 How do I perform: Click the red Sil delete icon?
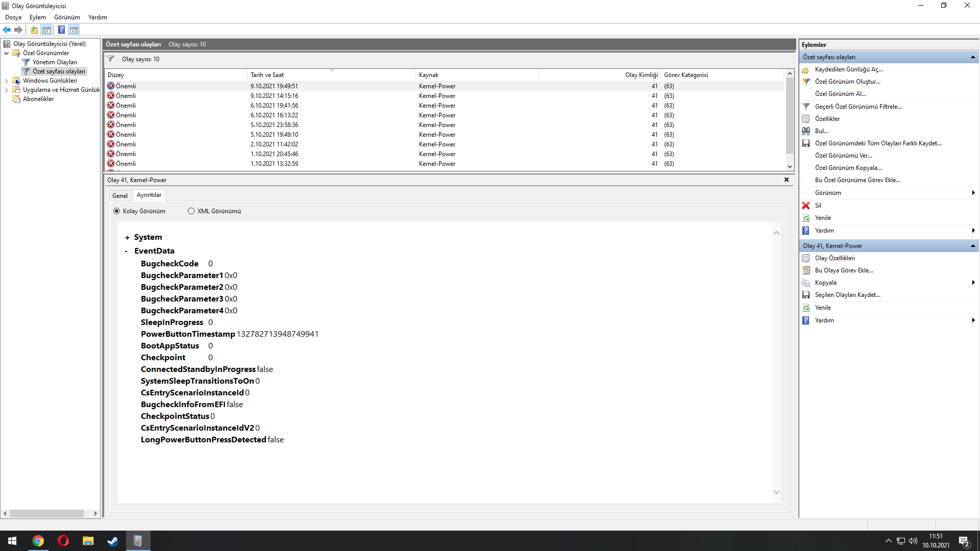pos(806,206)
